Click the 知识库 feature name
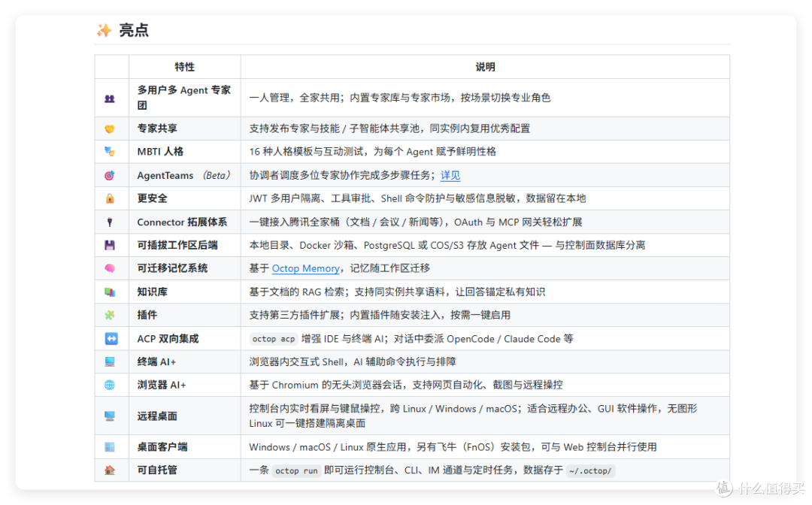 (x=152, y=292)
